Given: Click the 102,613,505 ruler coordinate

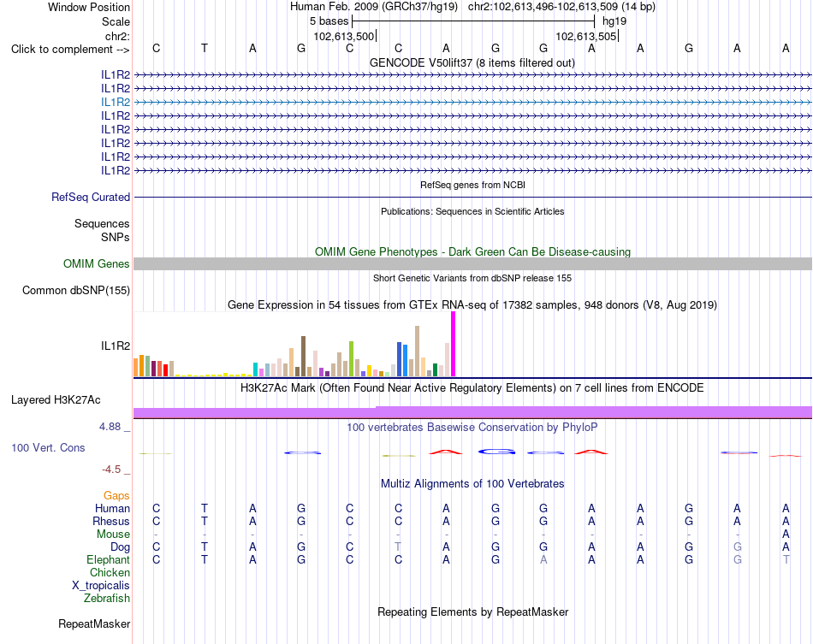Looking at the screenshot, I should pyautogui.click(x=585, y=36).
